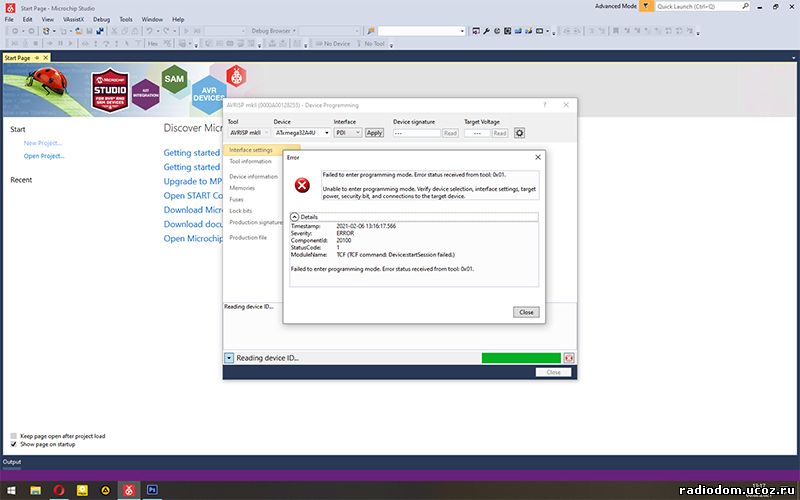800x500 pixels.
Task: Open the Device Programming settings gear icon
Action: click(x=519, y=133)
